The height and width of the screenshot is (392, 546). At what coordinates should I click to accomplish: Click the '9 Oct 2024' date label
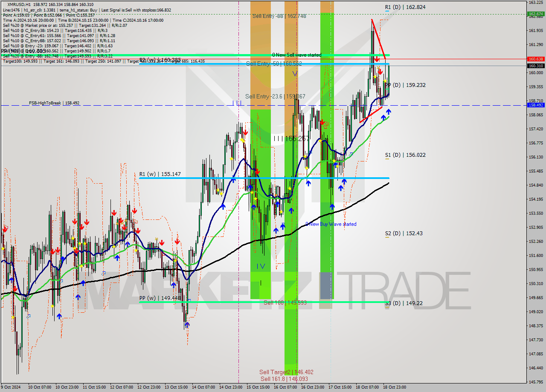click(x=11, y=387)
